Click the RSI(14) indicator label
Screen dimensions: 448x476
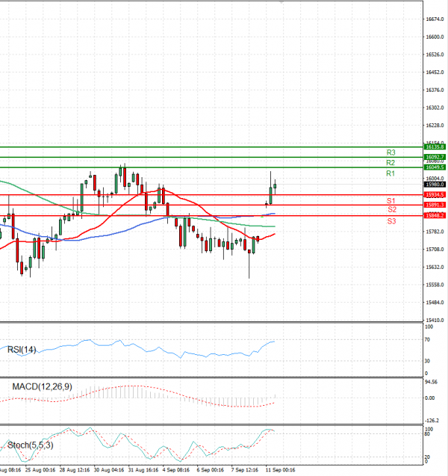click(x=22, y=350)
